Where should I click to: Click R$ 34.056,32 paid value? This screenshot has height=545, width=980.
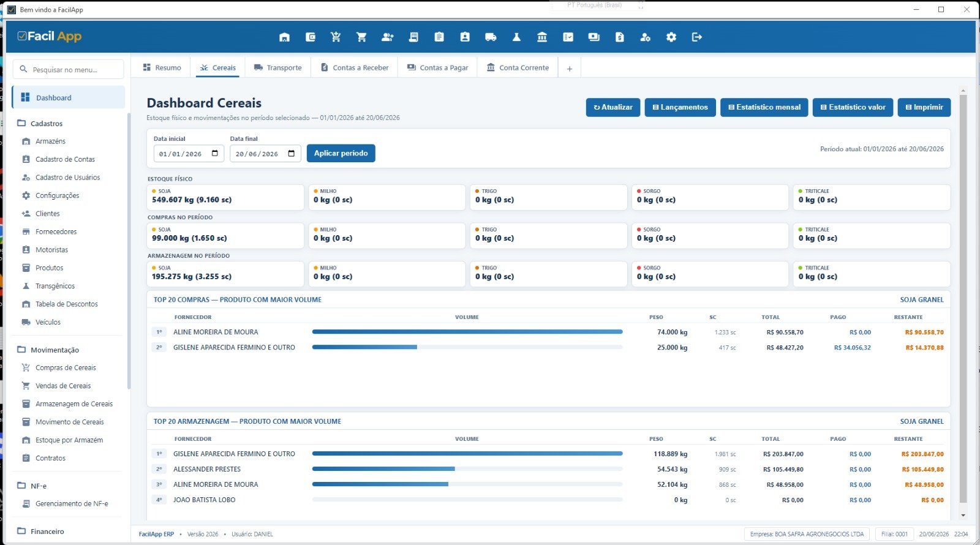tap(852, 347)
